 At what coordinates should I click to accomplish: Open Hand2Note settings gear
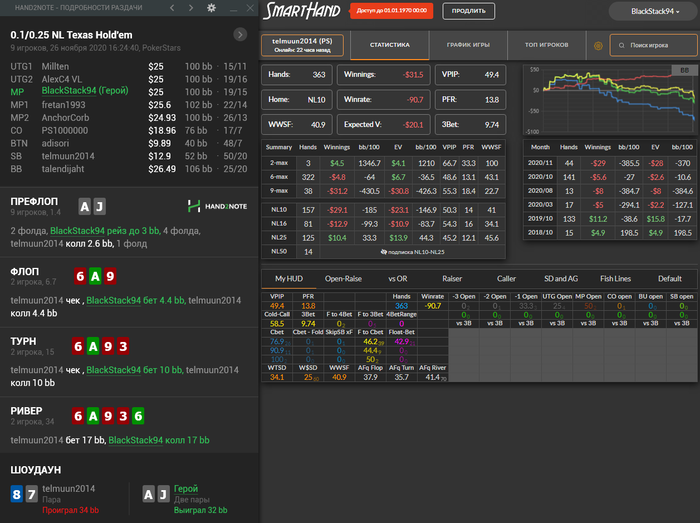click(x=212, y=8)
